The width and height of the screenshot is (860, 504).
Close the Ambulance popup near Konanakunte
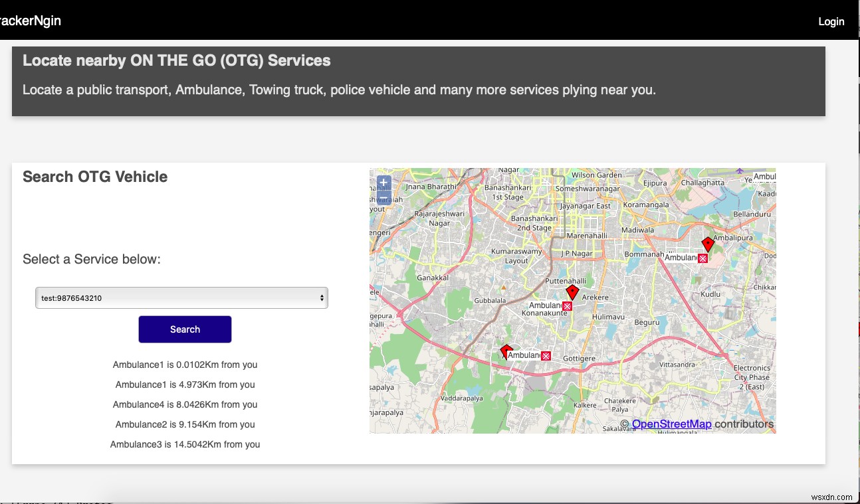pyautogui.click(x=567, y=306)
